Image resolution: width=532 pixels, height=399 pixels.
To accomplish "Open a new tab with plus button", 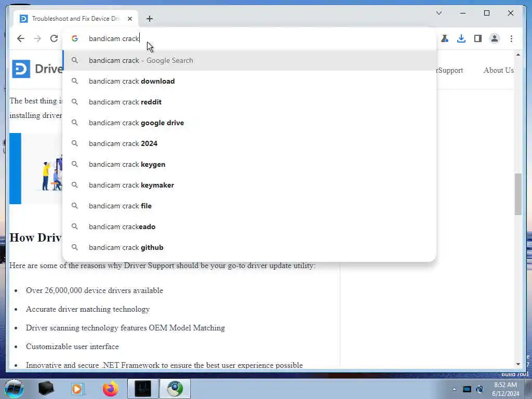I will click(x=150, y=19).
